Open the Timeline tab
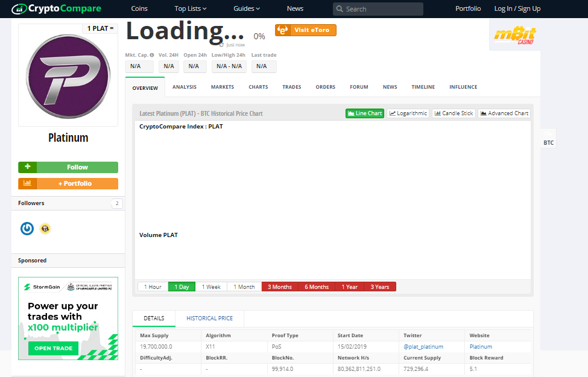This screenshot has width=588, height=377. (423, 87)
